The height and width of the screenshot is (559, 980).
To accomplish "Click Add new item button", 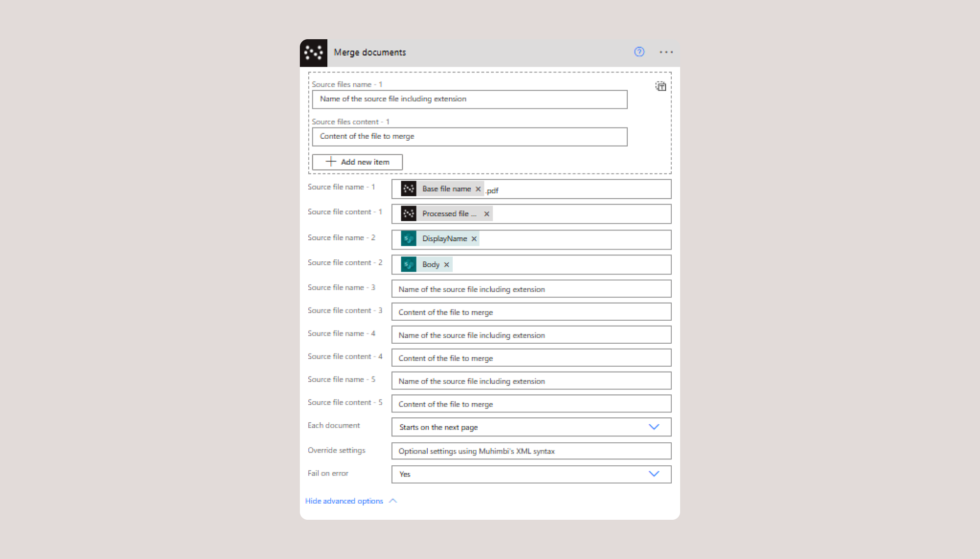I will coord(357,162).
